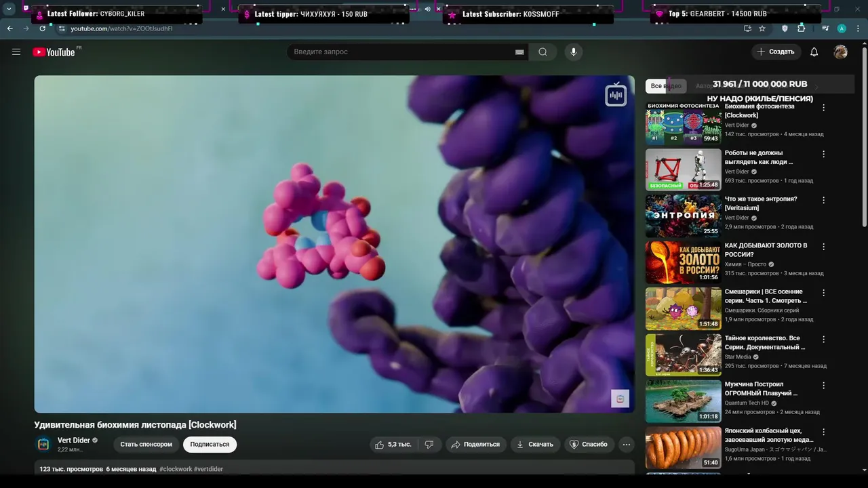Open options menu for Тайное королевство video

[x=824, y=339]
